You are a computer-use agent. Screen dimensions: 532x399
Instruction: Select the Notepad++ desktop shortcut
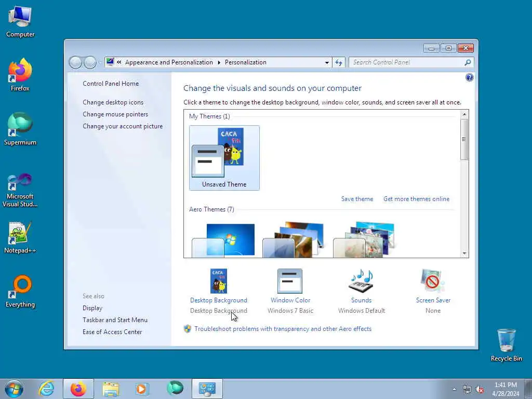pos(20,237)
